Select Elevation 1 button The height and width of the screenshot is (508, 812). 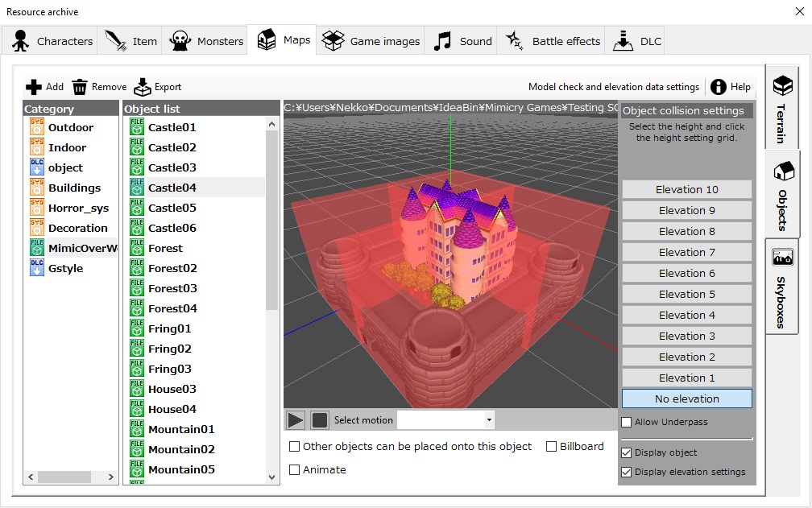(x=686, y=378)
